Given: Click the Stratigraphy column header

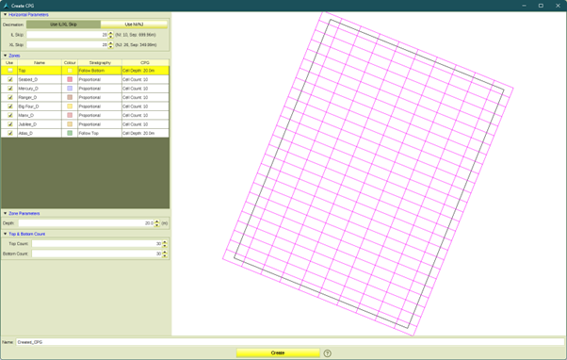Looking at the screenshot, I should click(100, 63).
